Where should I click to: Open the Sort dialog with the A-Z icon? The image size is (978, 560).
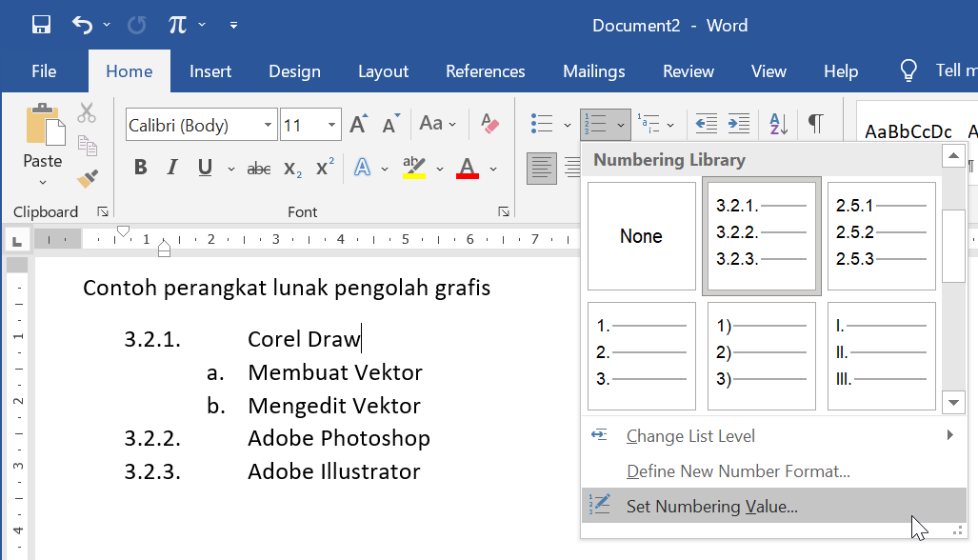779,124
